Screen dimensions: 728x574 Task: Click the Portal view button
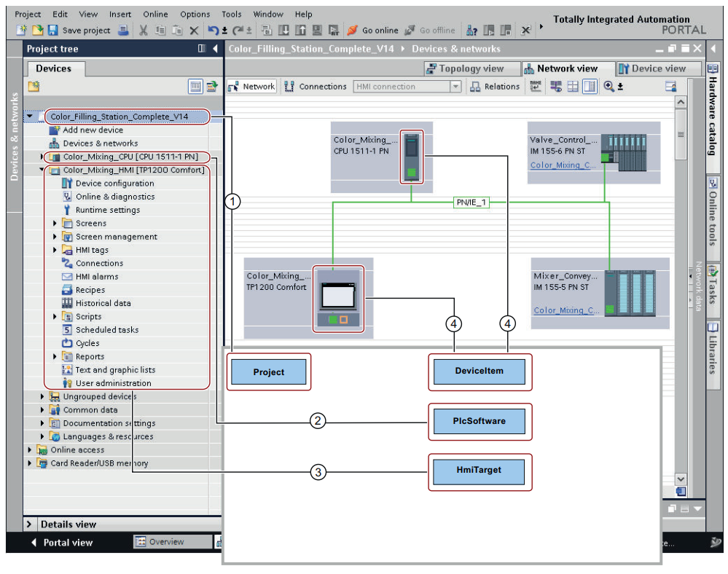61,543
